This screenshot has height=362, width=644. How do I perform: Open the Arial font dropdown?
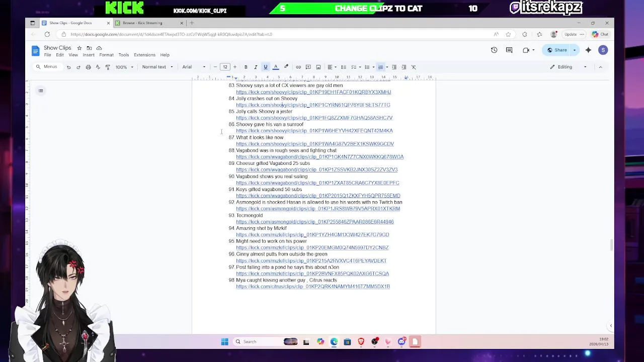click(194, 67)
